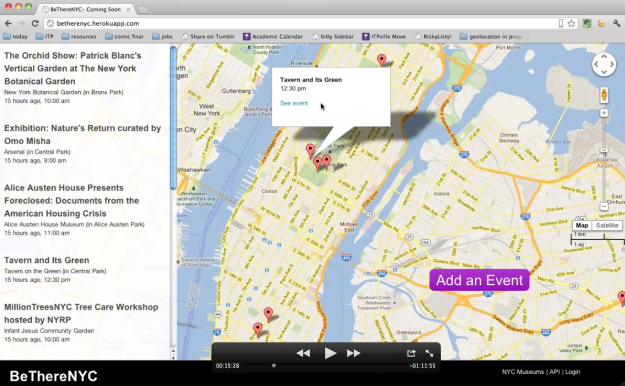
Task: Fast-forward the video playback
Action: point(354,353)
